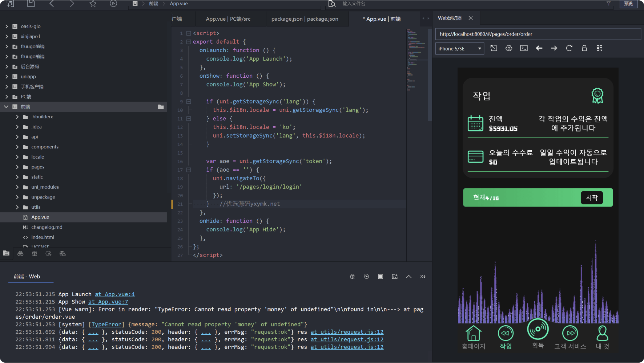Click the restart run icon in console toolbar
The width and height of the screenshot is (644, 363).
pyautogui.click(x=366, y=277)
